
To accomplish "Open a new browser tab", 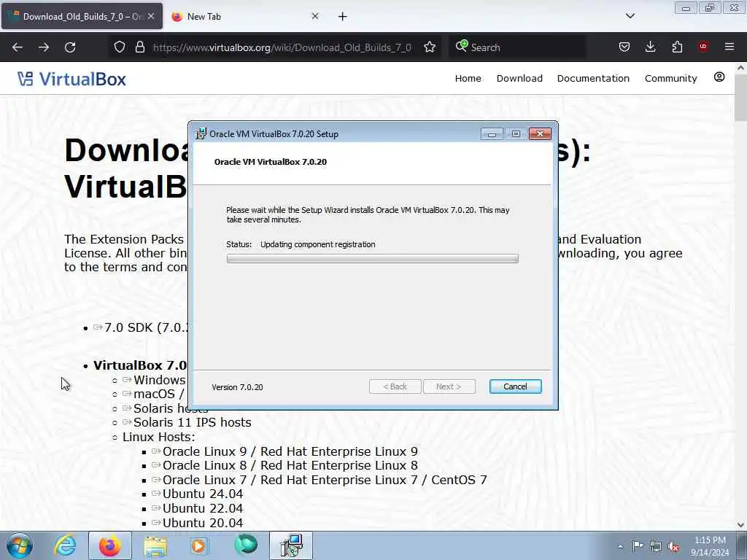I will (x=343, y=17).
